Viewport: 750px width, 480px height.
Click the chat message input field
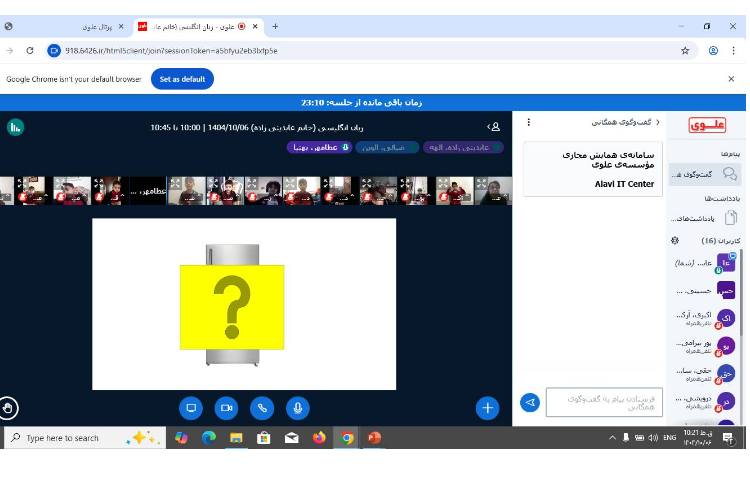pos(604,402)
